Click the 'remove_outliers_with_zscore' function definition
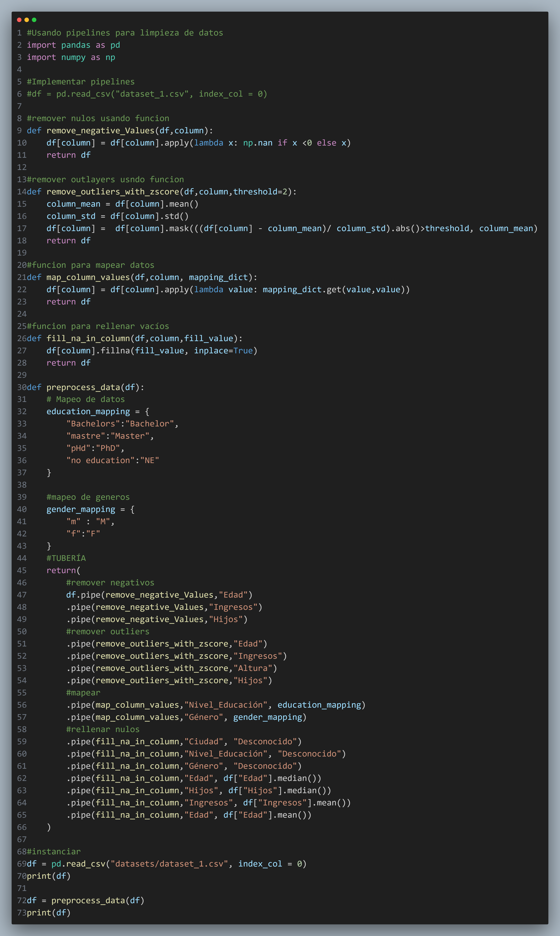Screen dimensions: 560x936 [162, 191]
